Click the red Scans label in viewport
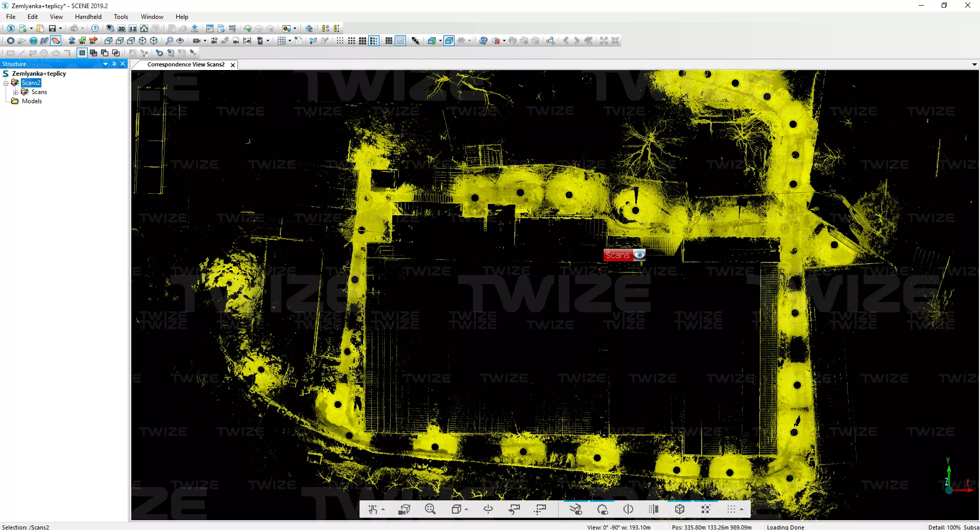The image size is (980, 530). [x=617, y=255]
